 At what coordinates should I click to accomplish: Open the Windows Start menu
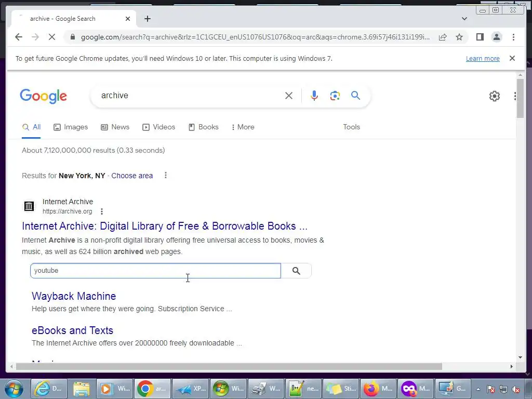(14, 389)
